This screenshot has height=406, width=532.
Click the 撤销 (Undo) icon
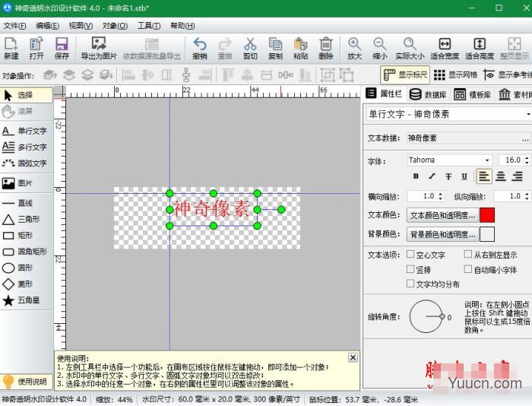(x=200, y=49)
